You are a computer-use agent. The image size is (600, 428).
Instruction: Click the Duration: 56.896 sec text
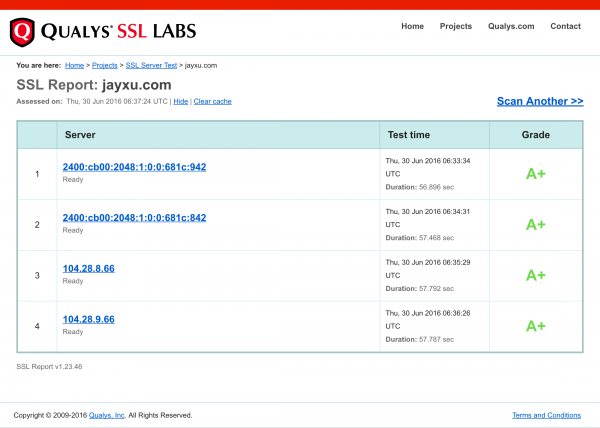(x=419, y=187)
